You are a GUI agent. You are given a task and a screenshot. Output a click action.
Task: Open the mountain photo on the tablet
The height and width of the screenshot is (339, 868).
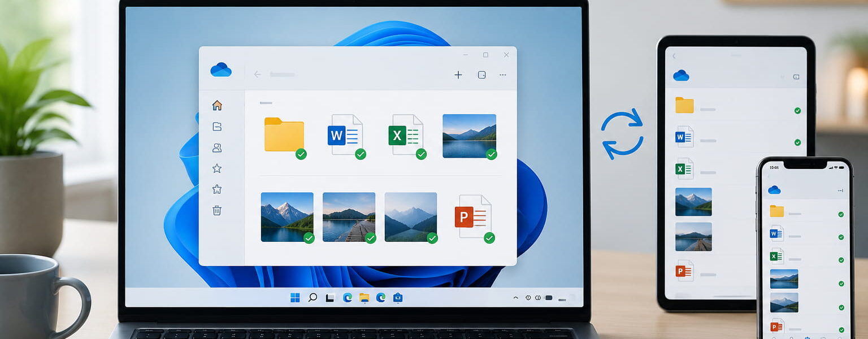[693, 202]
